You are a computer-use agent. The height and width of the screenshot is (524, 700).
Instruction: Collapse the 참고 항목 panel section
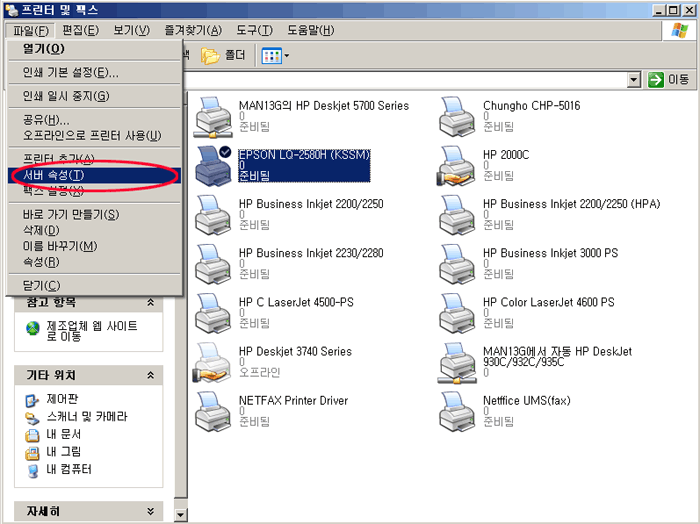point(150,302)
